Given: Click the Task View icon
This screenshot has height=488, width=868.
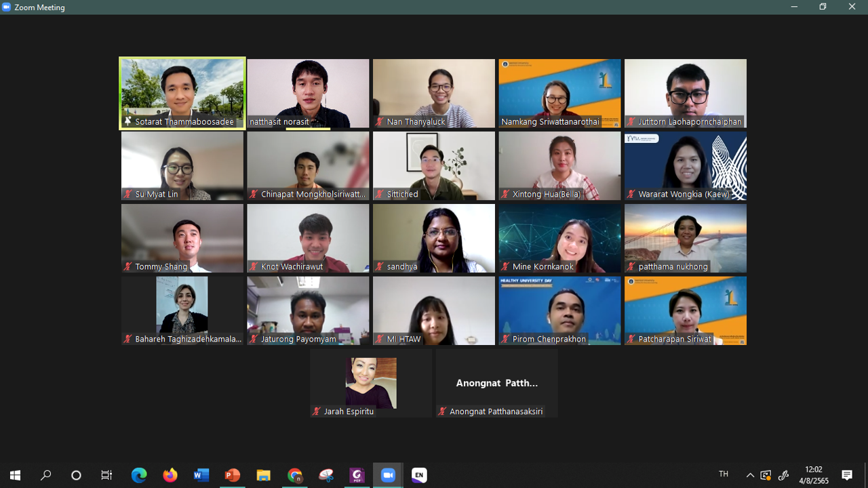Looking at the screenshot, I should click(106, 475).
